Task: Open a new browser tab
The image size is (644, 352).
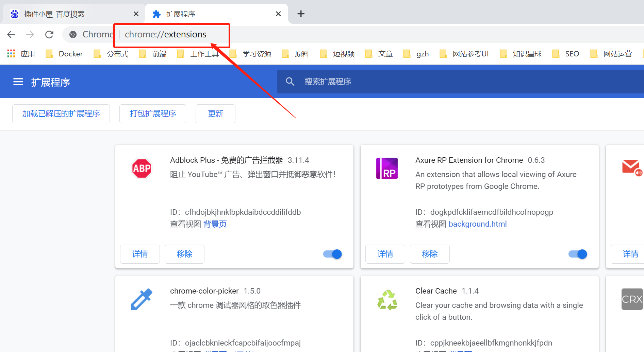Action: pyautogui.click(x=301, y=14)
